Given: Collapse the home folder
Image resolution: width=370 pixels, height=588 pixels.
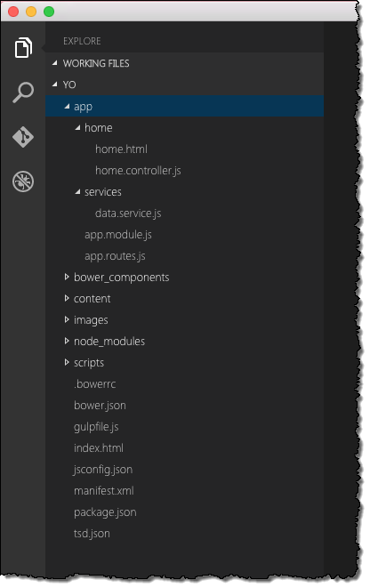Looking at the screenshot, I should (x=77, y=128).
